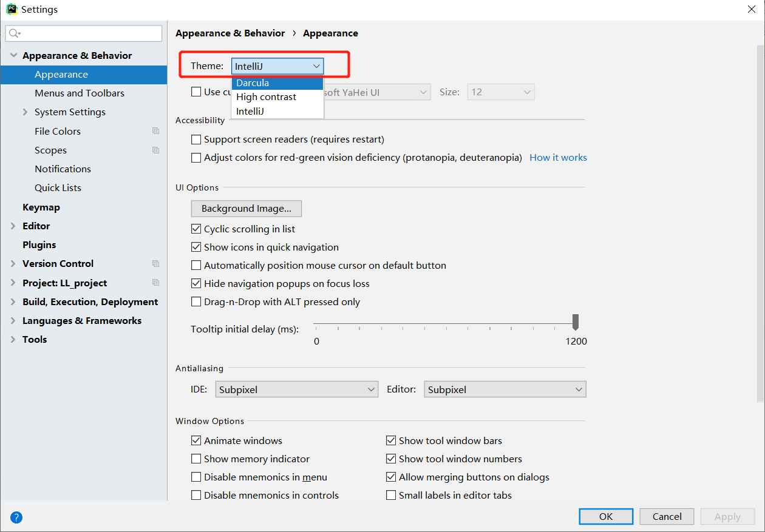Uncheck Show icons in quick navigation
This screenshot has width=765, height=532.
point(196,247)
